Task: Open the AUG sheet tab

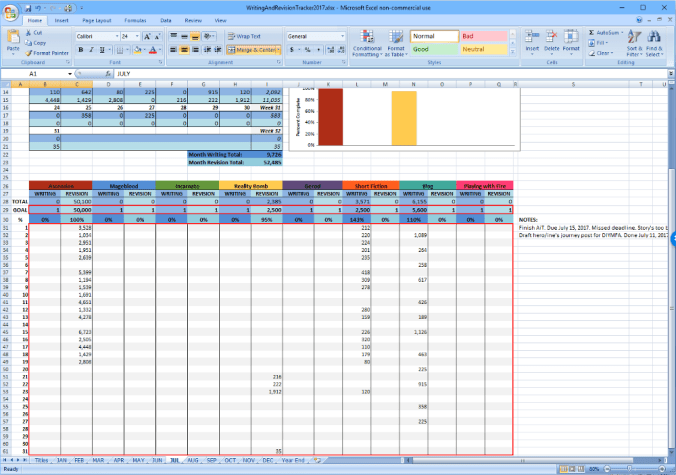Action: click(193, 459)
